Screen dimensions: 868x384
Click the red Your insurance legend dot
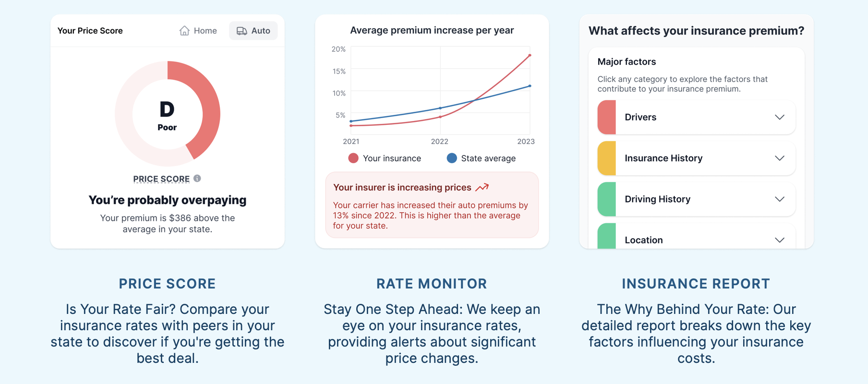click(x=353, y=158)
